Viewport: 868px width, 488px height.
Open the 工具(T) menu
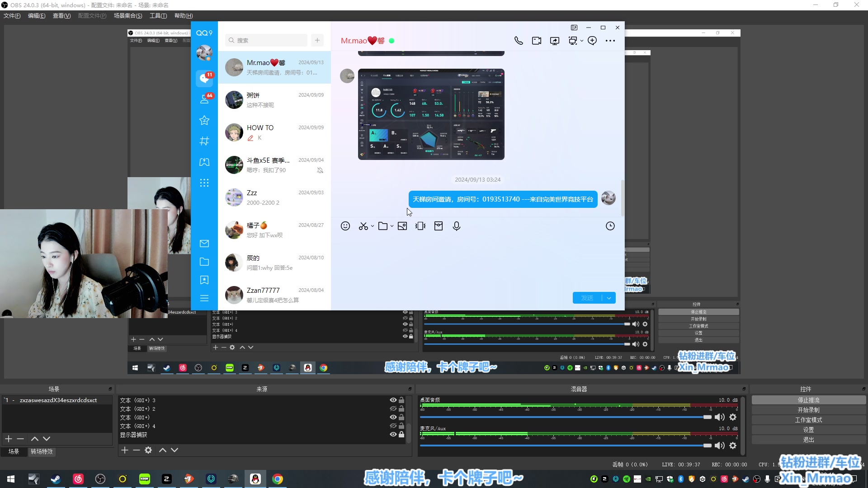[x=158, y=16]
